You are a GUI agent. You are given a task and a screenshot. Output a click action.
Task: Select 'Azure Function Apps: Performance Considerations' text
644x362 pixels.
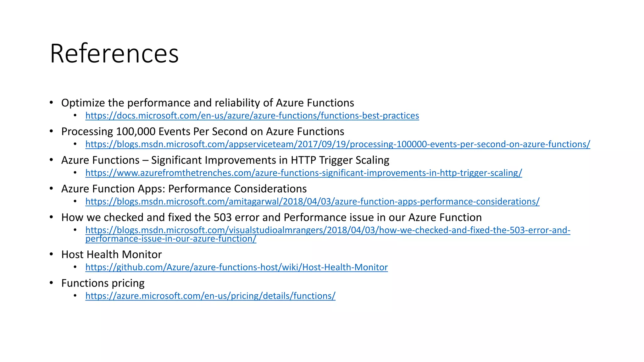[x=184, y=189]
